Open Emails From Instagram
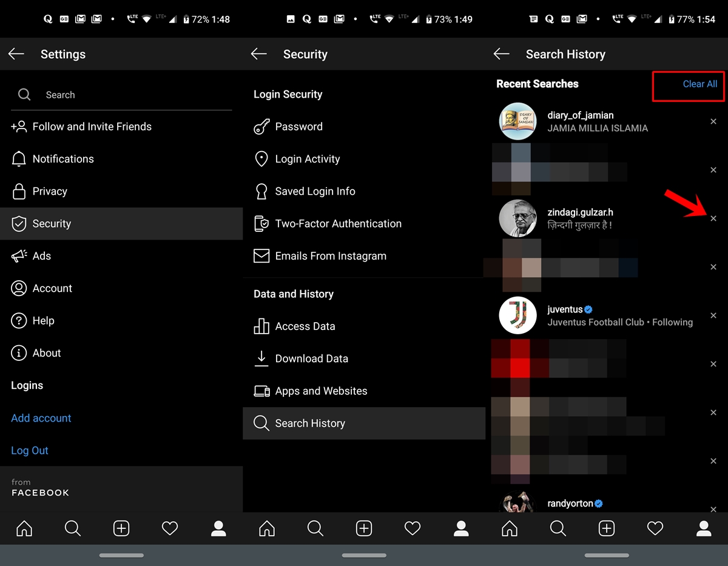Image resolution: width=728 pixels, height=566 pixels. pos(364,256)
